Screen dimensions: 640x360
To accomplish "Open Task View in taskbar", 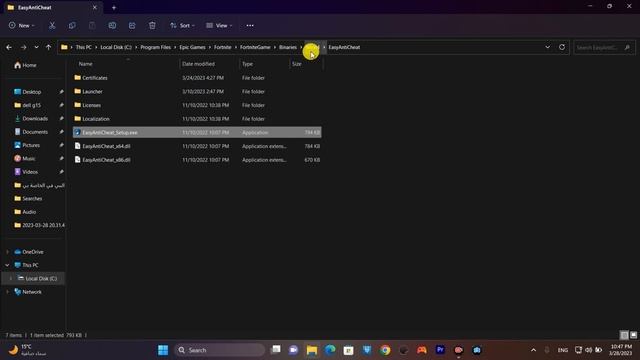I will click(x=276, y=350).
